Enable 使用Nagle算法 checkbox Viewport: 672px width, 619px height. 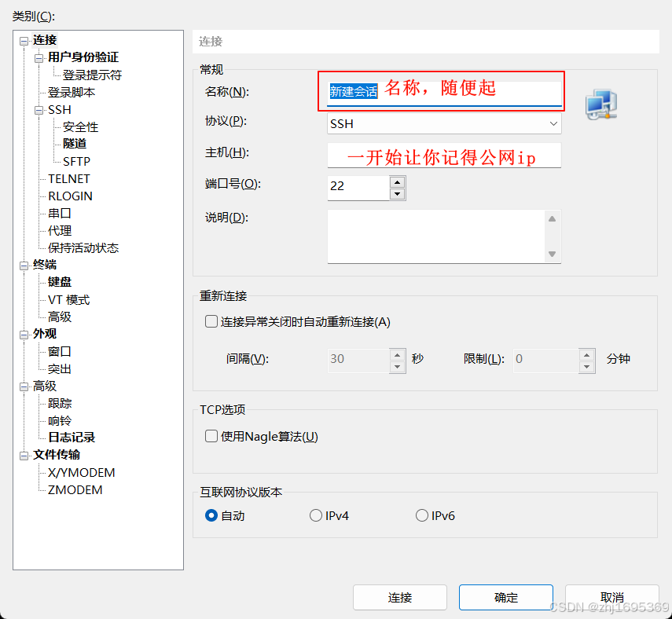point(211,436)
